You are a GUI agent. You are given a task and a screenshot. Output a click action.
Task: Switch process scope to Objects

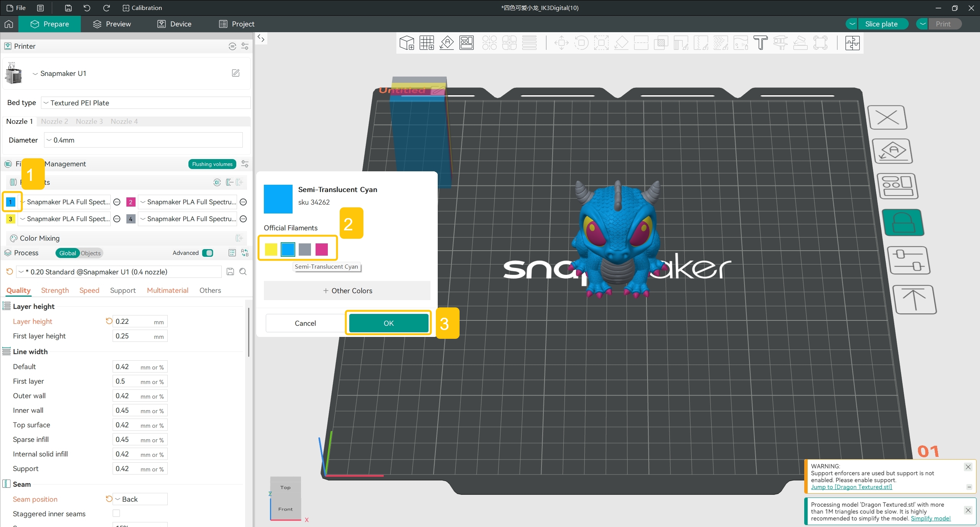click(x=91, y=253)
